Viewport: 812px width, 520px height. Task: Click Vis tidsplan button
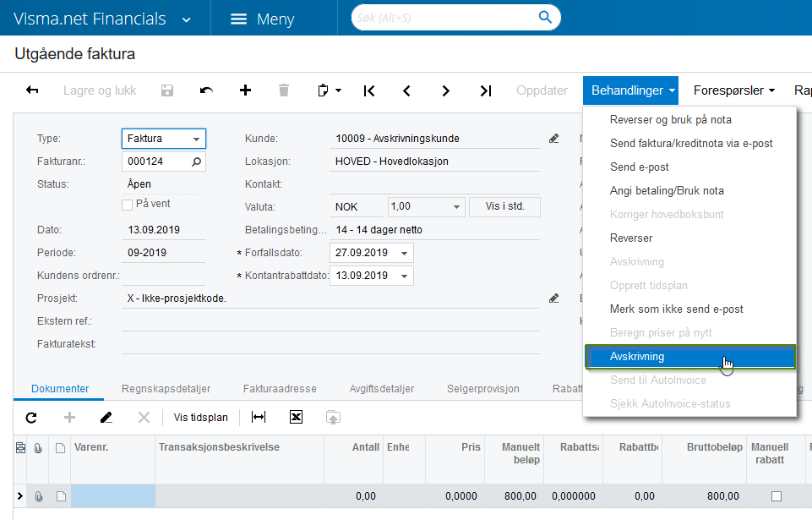click(201, 417)
